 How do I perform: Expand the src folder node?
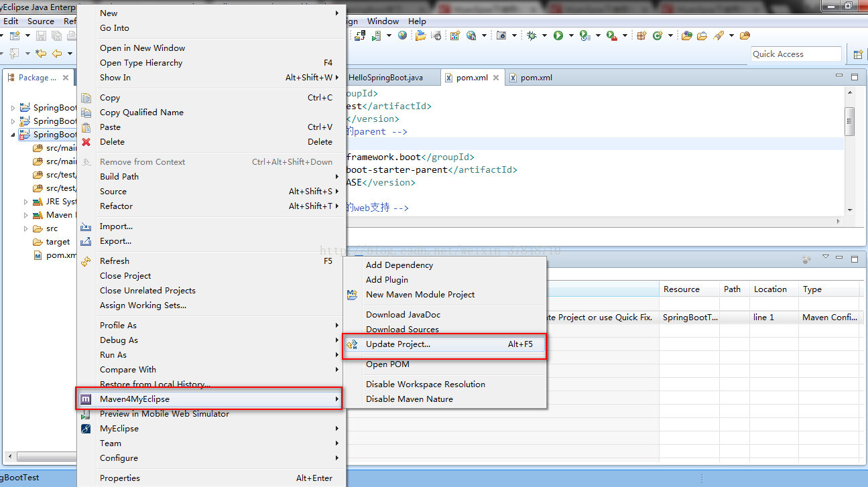click(x=26, y=228)
